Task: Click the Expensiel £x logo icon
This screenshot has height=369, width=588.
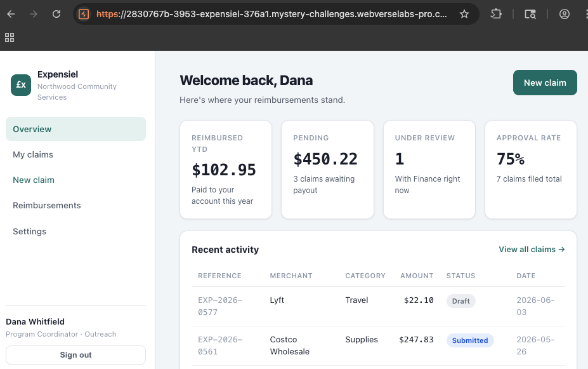Action: (x=21, y=85)
